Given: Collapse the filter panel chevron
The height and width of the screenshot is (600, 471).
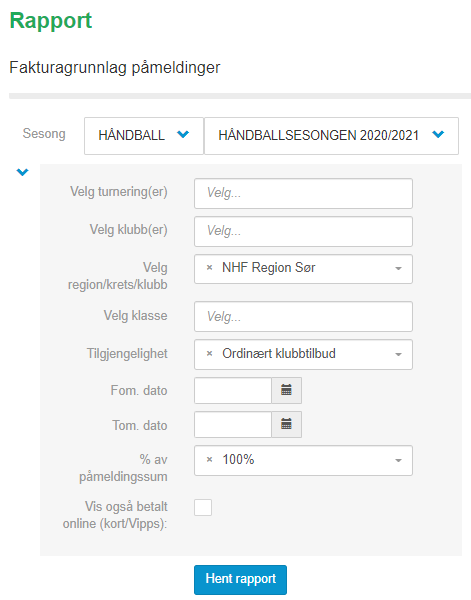Looking at the screenshot, I should pos(23,172).
